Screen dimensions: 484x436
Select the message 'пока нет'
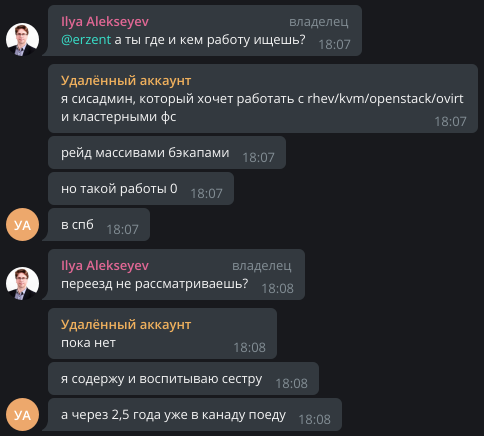click(162, 333)
